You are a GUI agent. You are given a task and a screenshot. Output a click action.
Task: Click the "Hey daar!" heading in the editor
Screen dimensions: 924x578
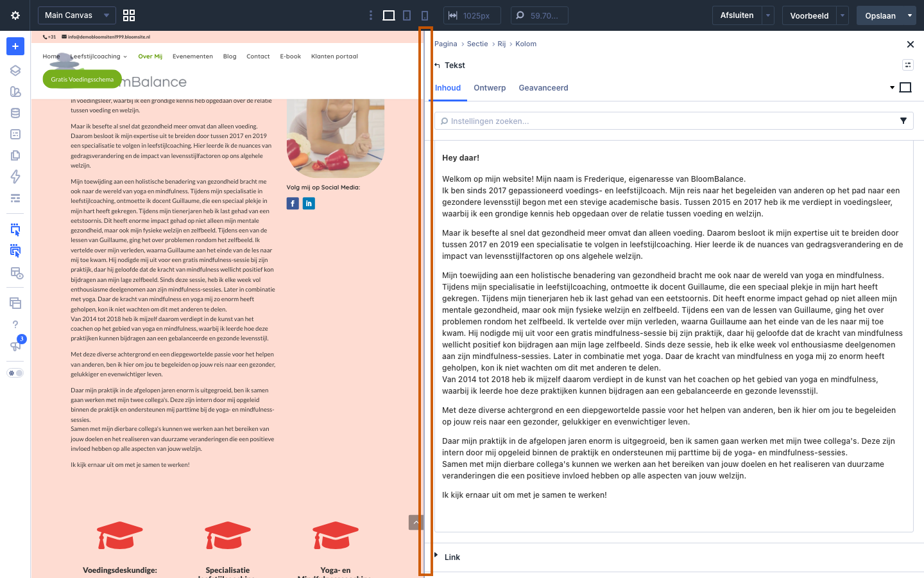point(461,158)
